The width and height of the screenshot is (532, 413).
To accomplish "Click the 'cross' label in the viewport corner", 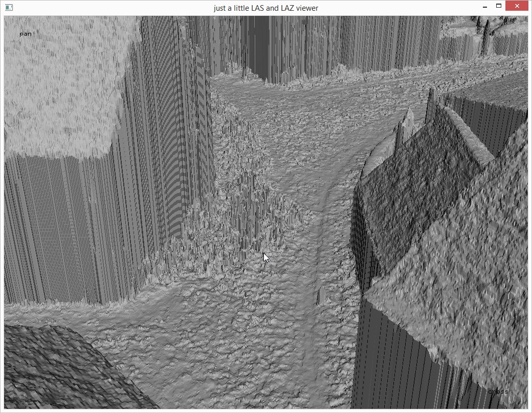I will tap(498, 392).
